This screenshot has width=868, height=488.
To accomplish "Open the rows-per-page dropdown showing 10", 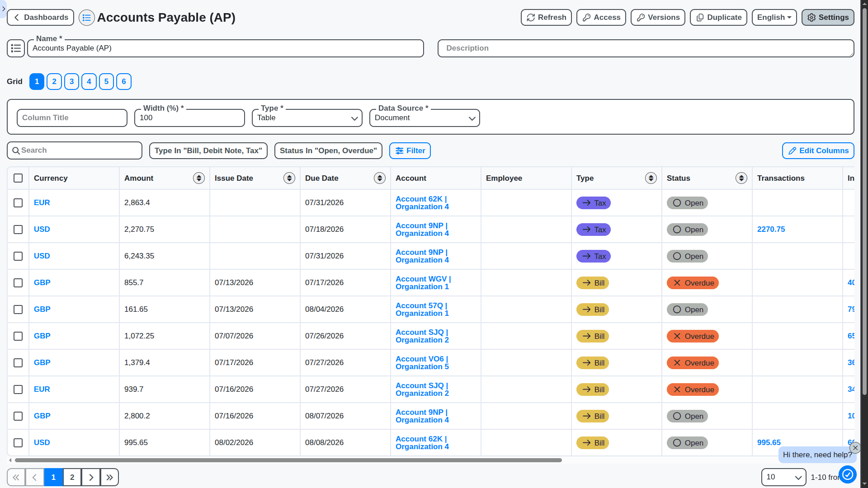I will coord(783,477).
